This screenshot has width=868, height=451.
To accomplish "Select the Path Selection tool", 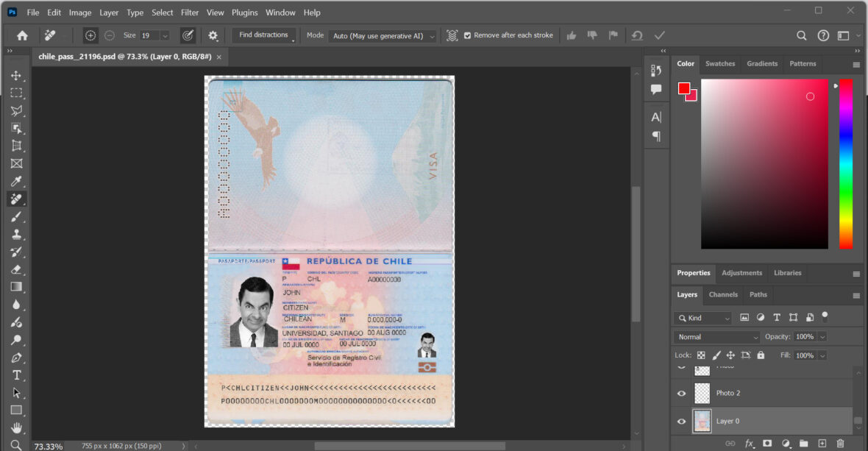I will pyautogui.click(x=16, y=393).
